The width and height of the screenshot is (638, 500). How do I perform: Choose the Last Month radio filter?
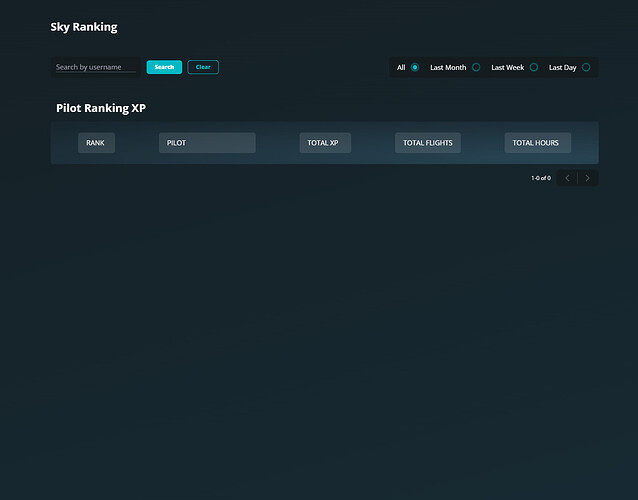click(x=476, y=68)
